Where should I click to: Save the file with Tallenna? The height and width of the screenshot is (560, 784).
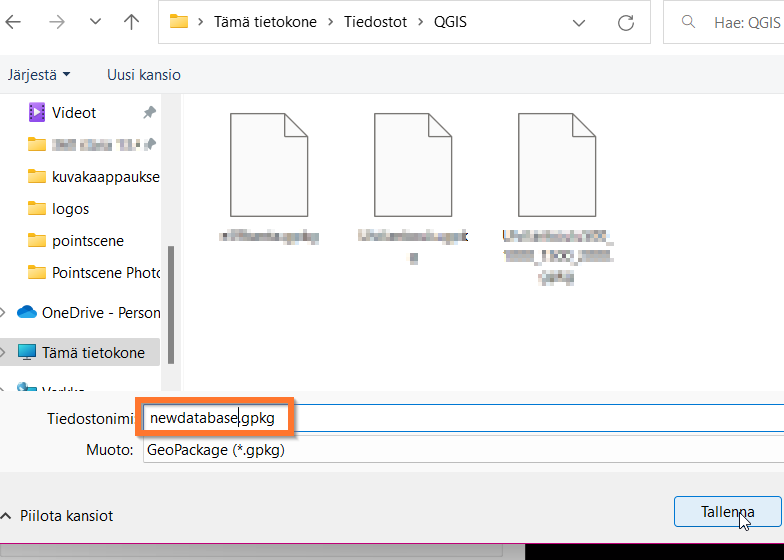pyautogui.click(x=728, y=512)
